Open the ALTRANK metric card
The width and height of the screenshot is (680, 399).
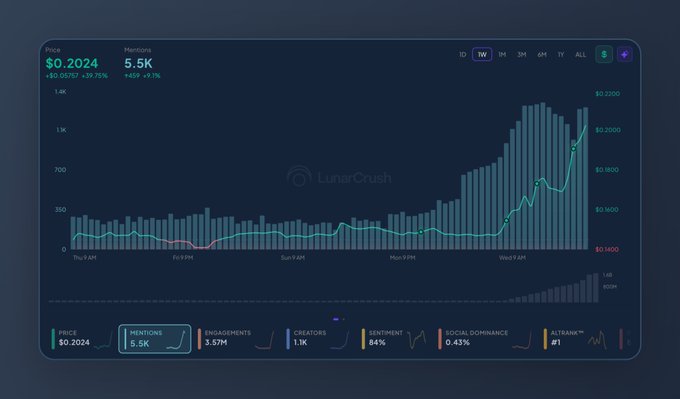coord(575,339)
